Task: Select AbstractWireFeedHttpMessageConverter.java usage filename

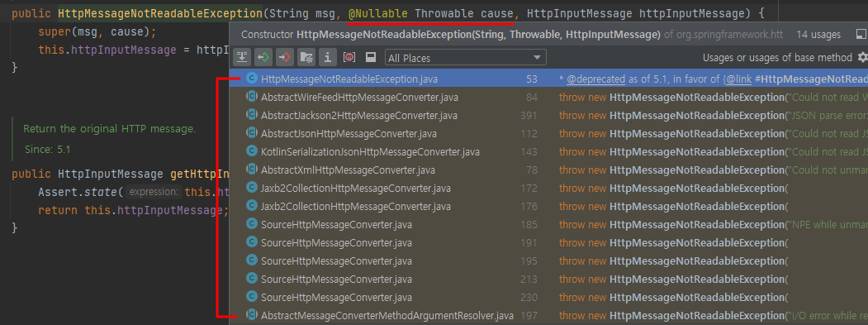Action: click(359, 98)
